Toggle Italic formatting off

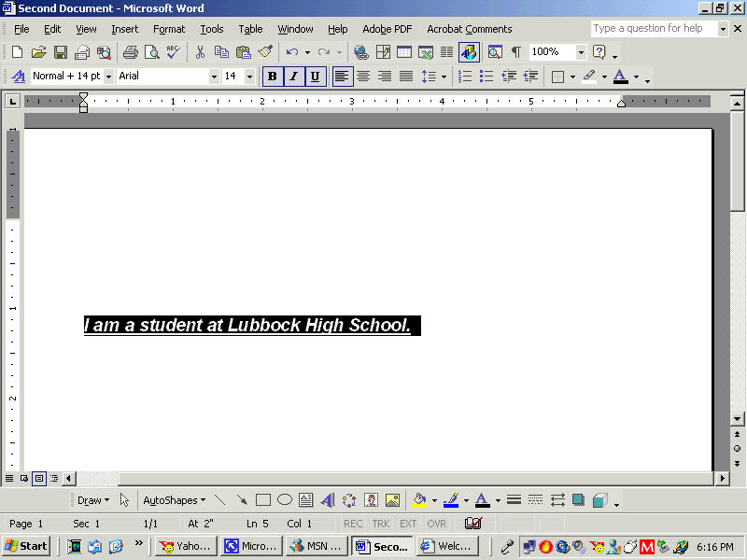pyautogui.click(x=294, y=77)
